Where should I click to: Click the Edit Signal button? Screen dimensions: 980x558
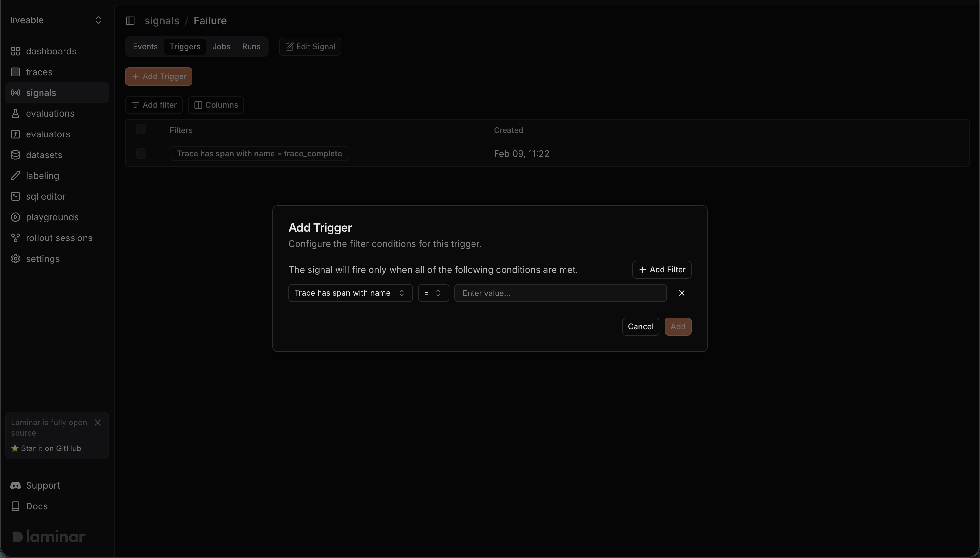click(309, 46)
